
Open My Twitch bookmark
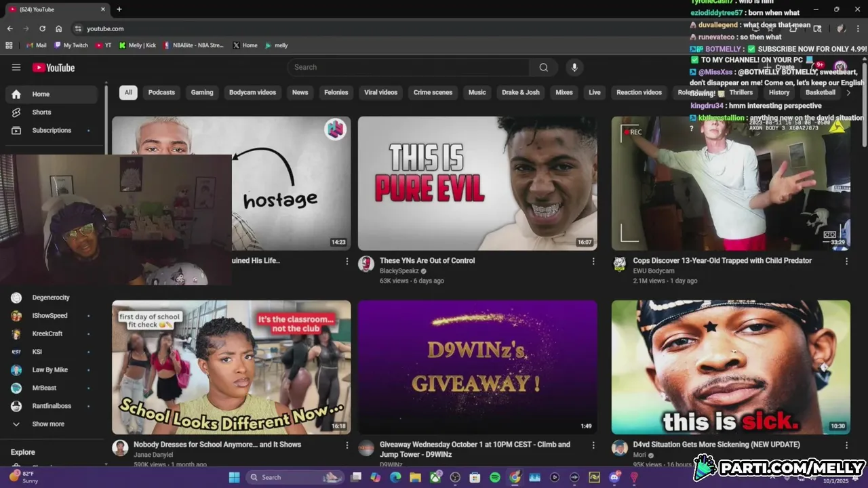coord(71,45)
